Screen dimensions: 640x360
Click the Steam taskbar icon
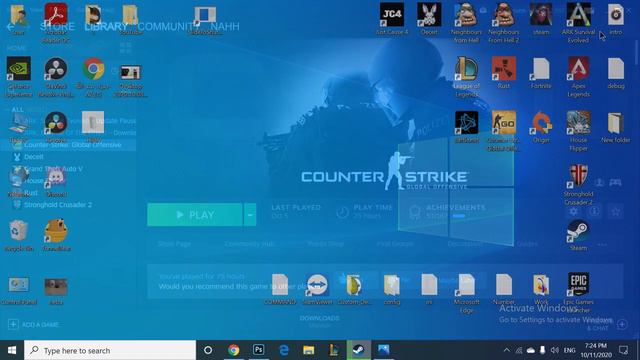(x=359, y=350)
